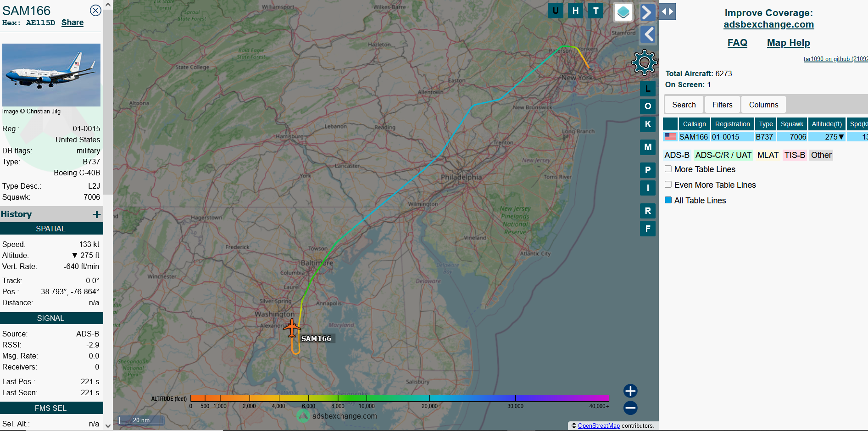
Task: Click the left panel scrollbar up arrow
Action: 108,5
